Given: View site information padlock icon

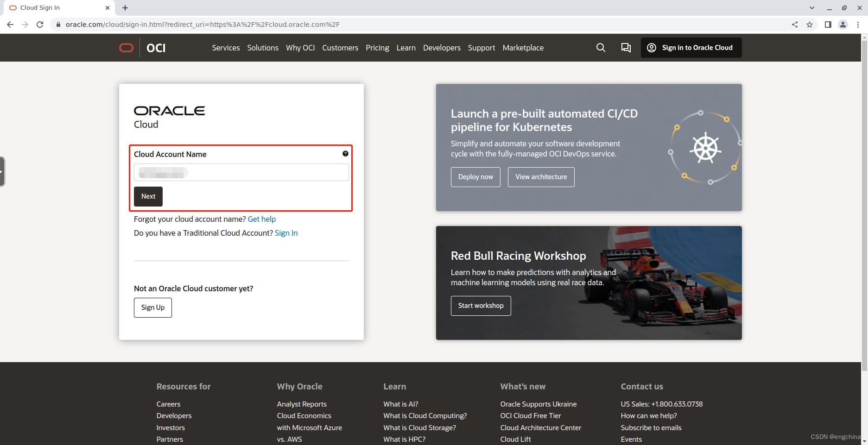Looking at the screenshot, I should tap(58, 25).
